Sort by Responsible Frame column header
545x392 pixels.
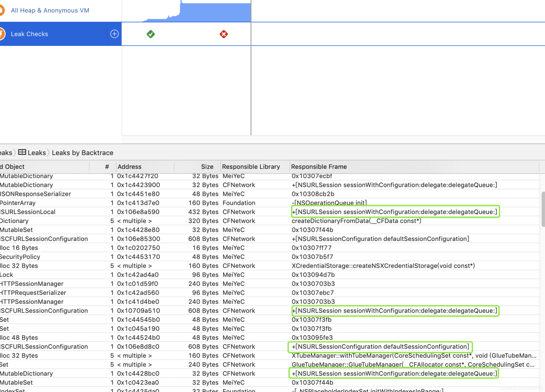[319, 167]
